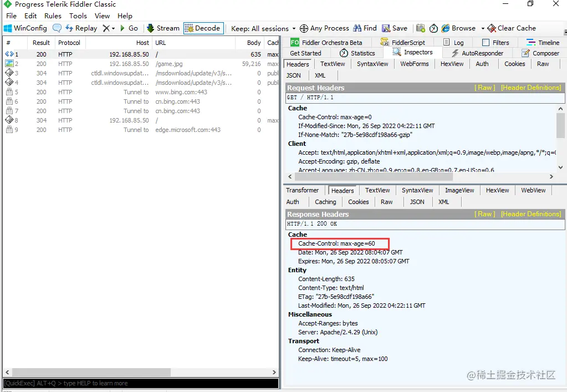The height and width of the screenshot is (392, 567).
Task: Click Request Headers [Header Definitions] link
Action: tap(531, 88)
